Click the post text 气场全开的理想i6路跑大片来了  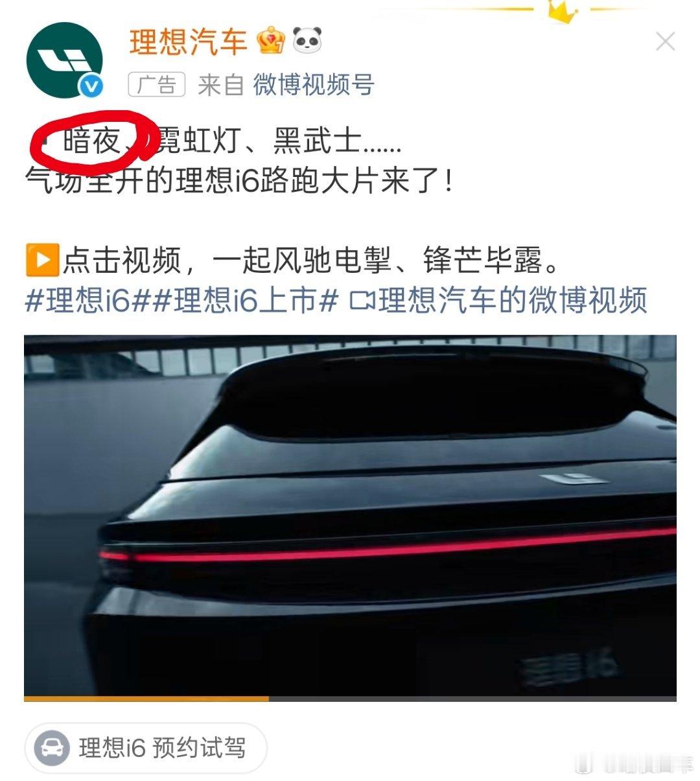[239, 180]
